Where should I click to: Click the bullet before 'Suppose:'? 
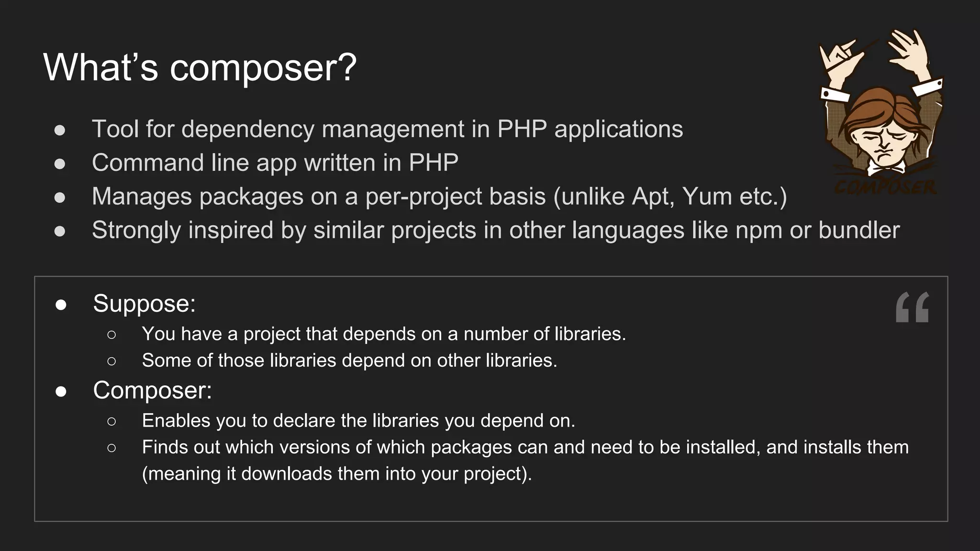pos(61,305)
